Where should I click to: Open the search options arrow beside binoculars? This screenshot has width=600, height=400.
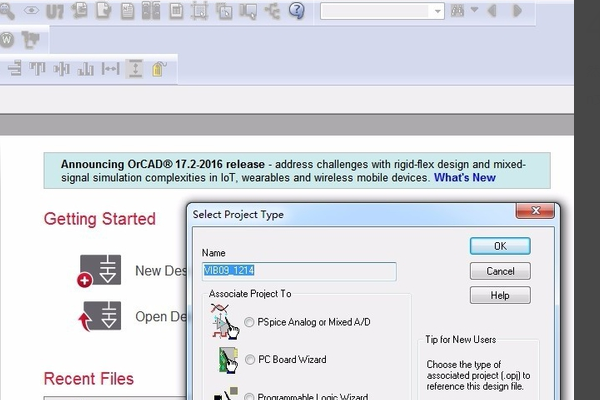[x=474, y=10]
